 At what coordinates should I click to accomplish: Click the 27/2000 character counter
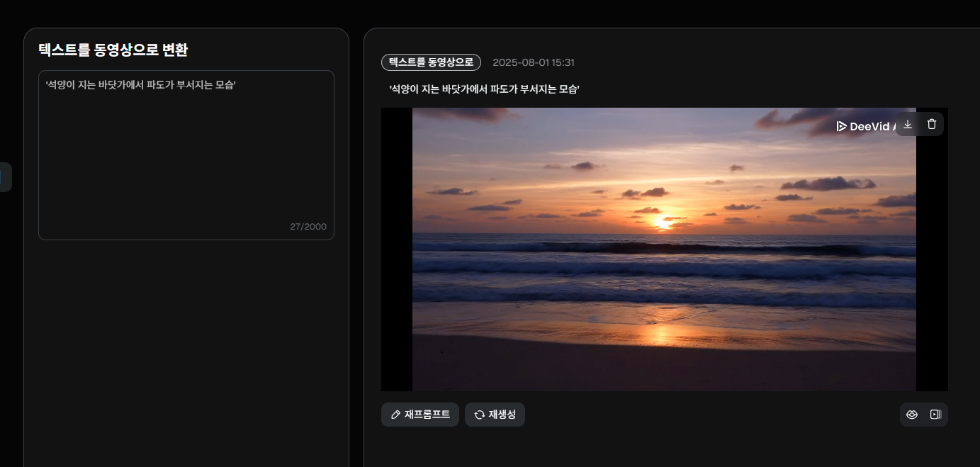click(x=308, y=226)
